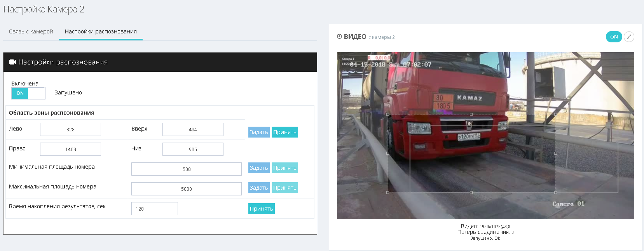Toggle the Включена recognition ON switch
The height and width of the screenshot is (251, 644).
(x=28, y=93)
